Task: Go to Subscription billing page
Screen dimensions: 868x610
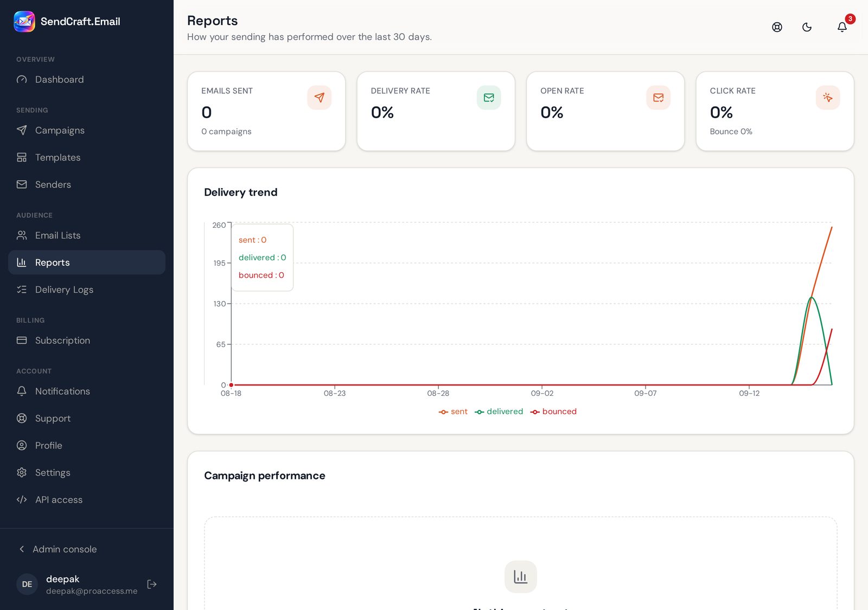Action: [x=87, y=341]
